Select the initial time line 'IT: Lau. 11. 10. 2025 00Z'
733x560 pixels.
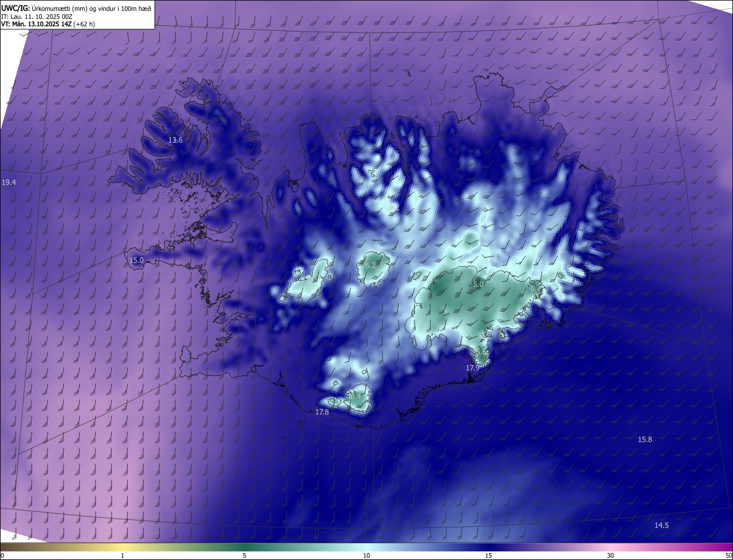click(37, 16)
